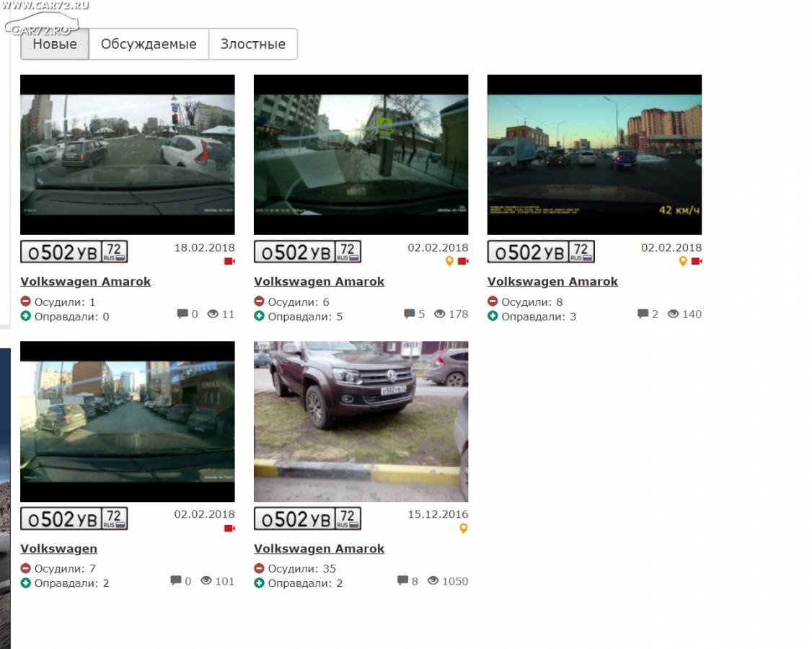Open the dashcam thumbnail on the 101-views card
The width and height of the screenshot is (812, 649).
128,422
